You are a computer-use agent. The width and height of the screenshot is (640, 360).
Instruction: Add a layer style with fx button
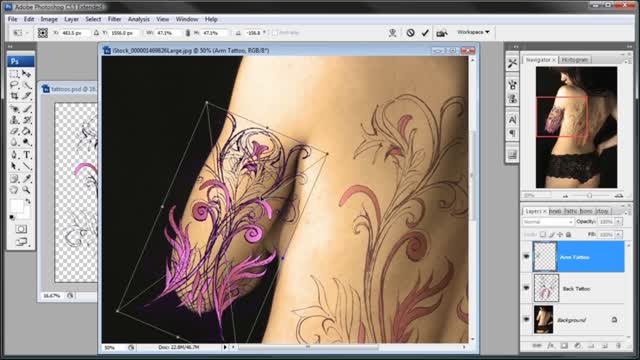coord(550,346)
